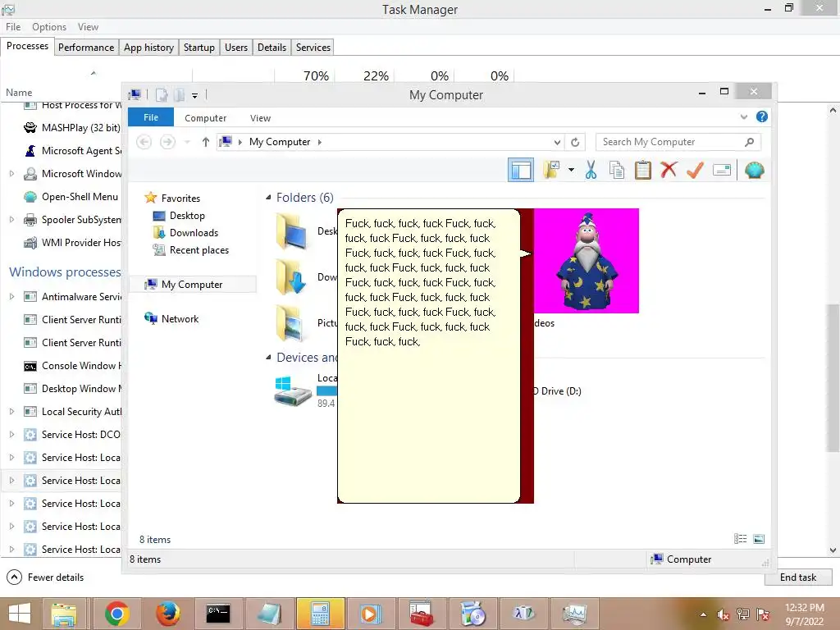Click the Refresh button in address bar

575,142
